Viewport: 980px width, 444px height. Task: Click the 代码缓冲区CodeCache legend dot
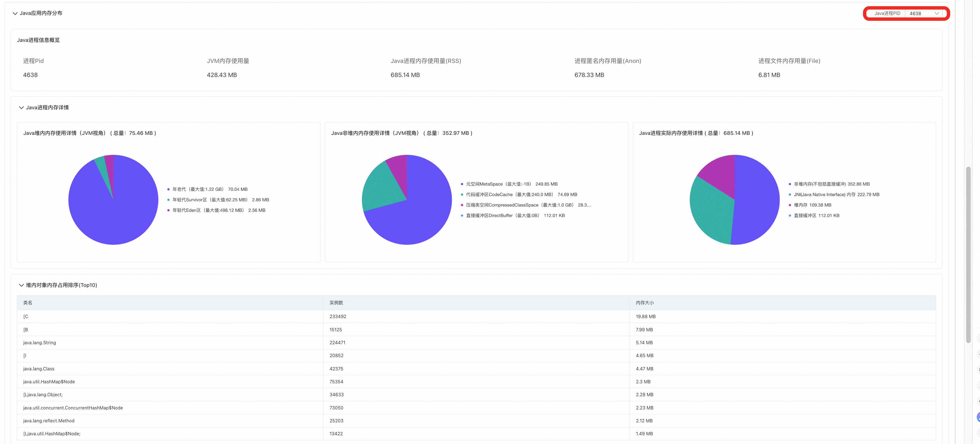[462, 195]
